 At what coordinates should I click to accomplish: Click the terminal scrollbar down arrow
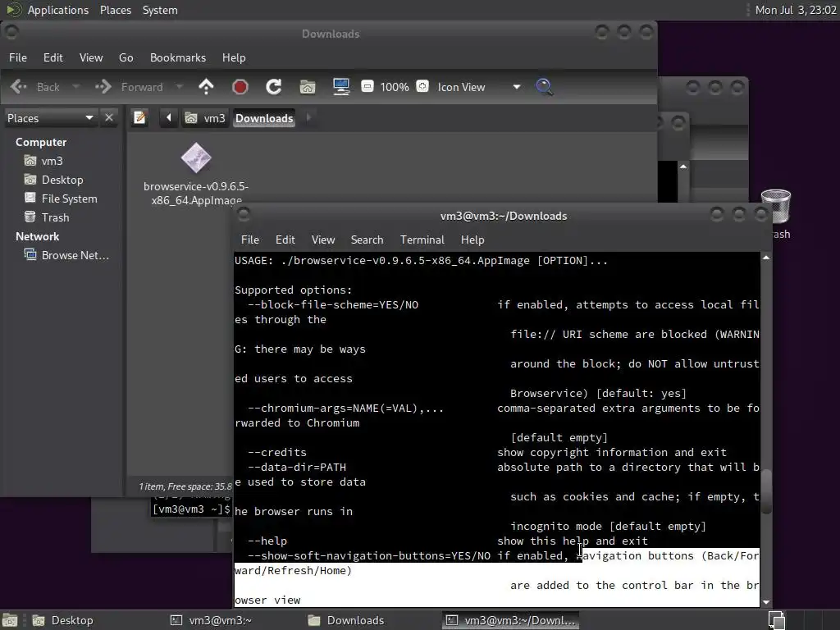pyautogui.click(x=766, y=602)
